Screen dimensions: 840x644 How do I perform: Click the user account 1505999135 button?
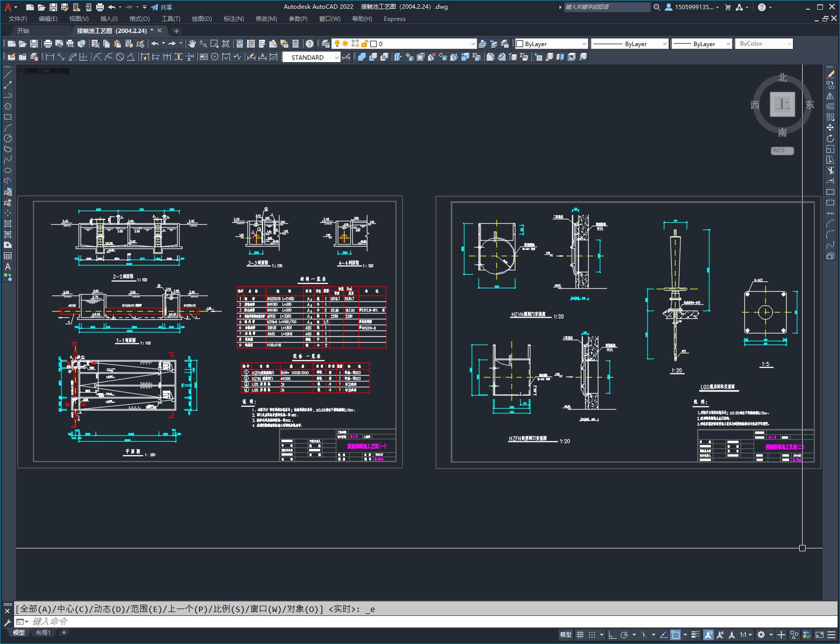pos(692,7)
